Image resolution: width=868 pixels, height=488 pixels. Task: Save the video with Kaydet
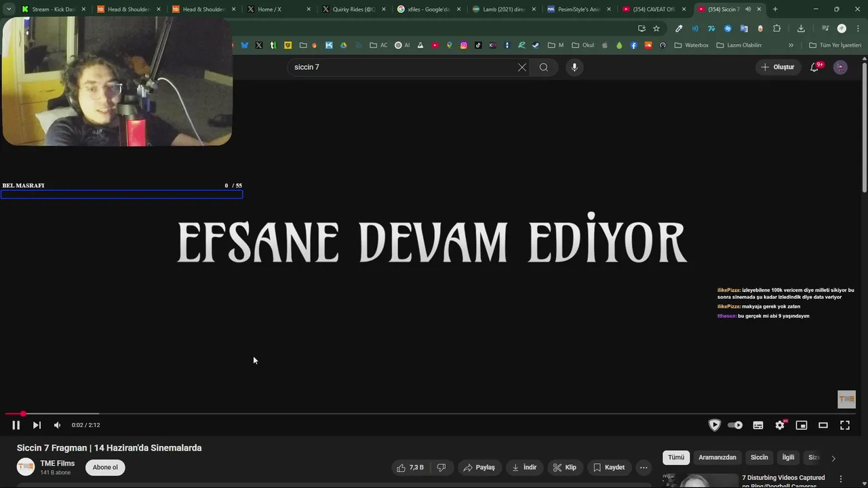[609, 468]
